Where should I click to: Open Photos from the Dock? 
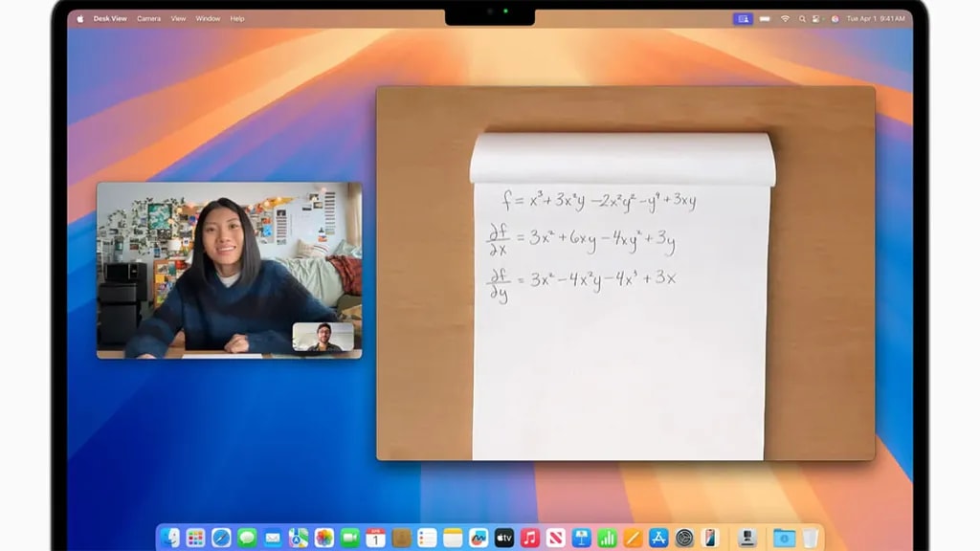pos(324,540)
